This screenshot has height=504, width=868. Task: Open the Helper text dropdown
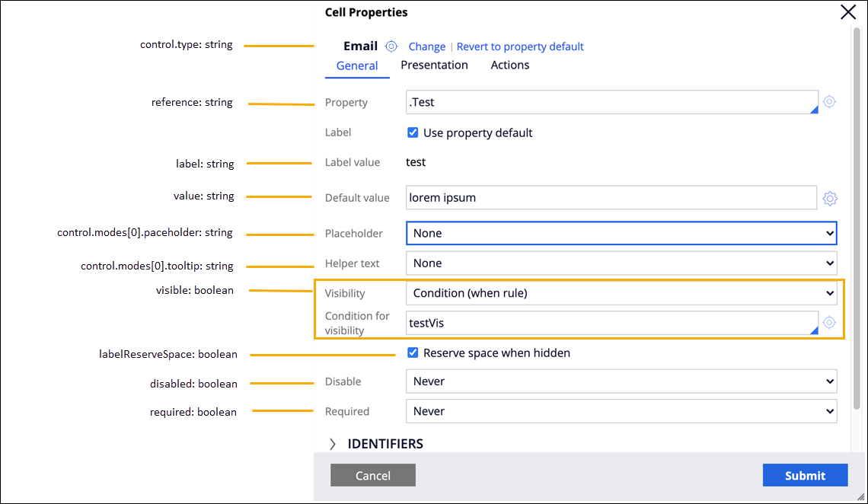click(x=621, y=263)
